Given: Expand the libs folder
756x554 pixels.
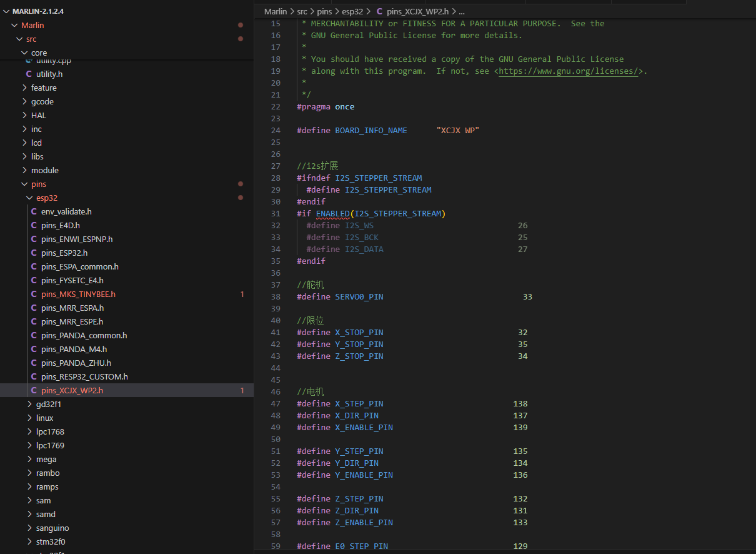Looking at the screenshot, I should click(25, 156).
